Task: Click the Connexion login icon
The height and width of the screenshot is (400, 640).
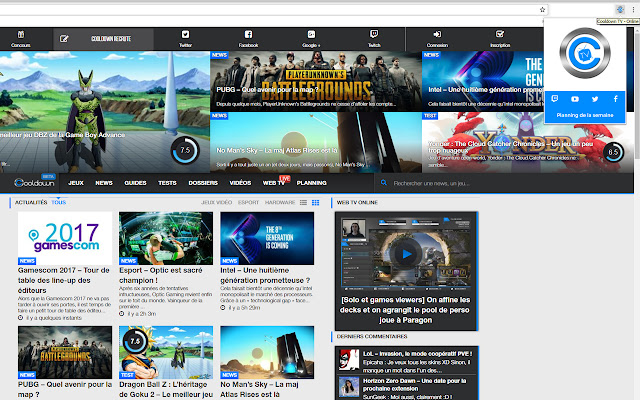Action: (x=437, y=34)
